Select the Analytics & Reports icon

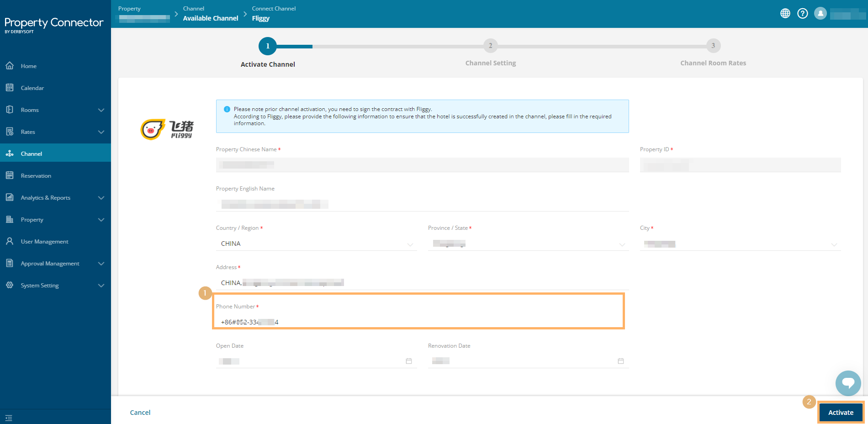[x=10, y=197]
